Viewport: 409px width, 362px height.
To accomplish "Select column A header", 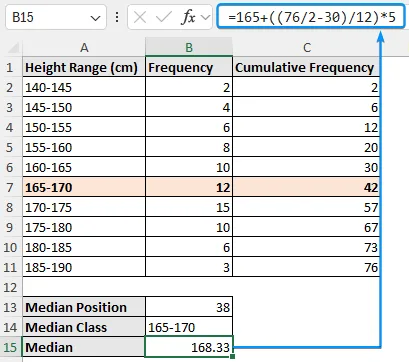I will (x=84, y=47).
